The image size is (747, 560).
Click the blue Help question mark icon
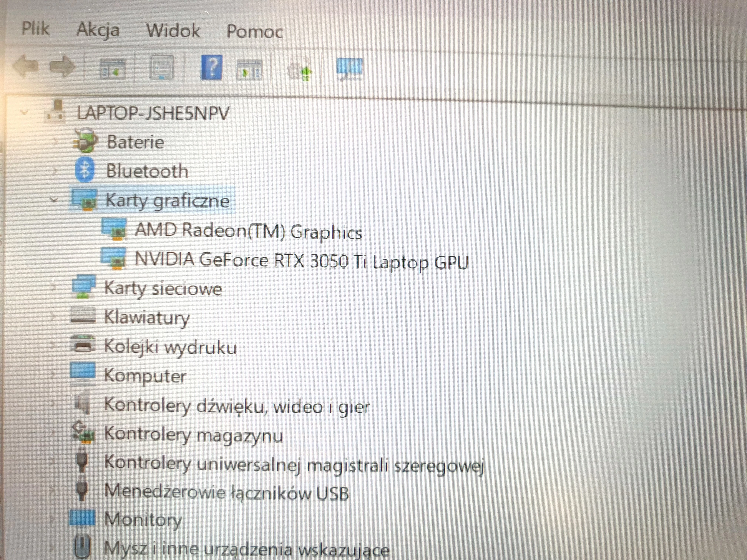coord(212,68)
